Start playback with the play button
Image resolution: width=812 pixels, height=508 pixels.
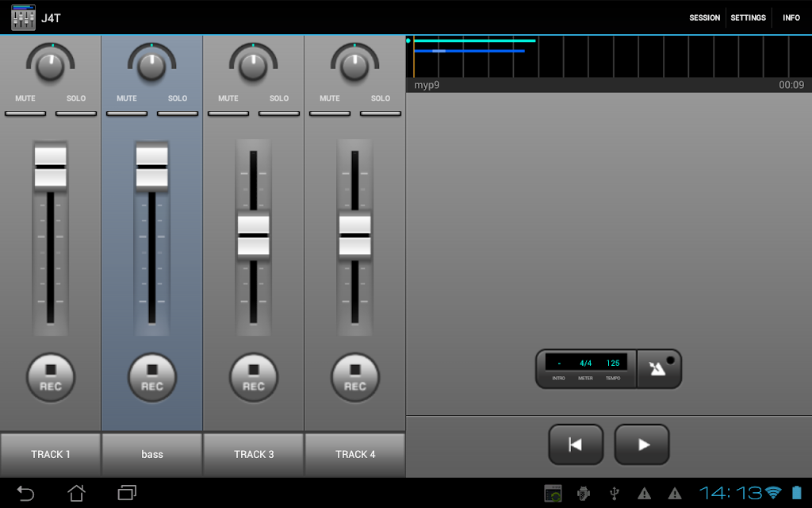642,444
